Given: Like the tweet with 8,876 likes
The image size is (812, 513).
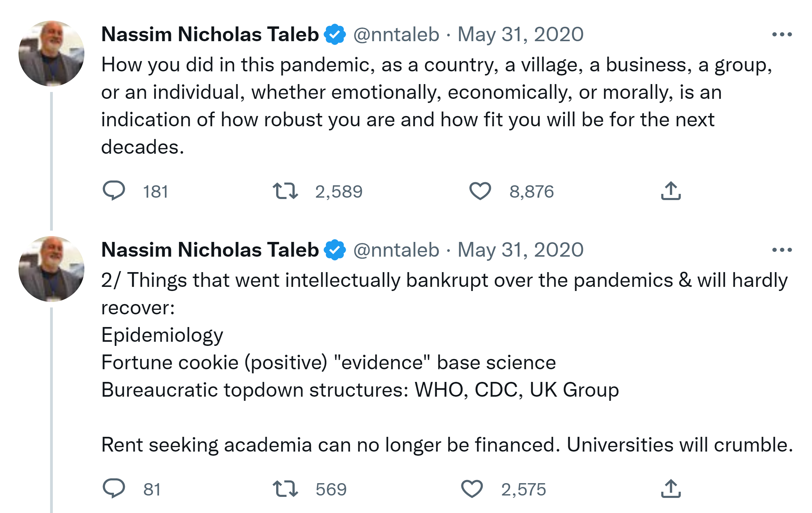Looking at the screenshot, I should 480,191.
